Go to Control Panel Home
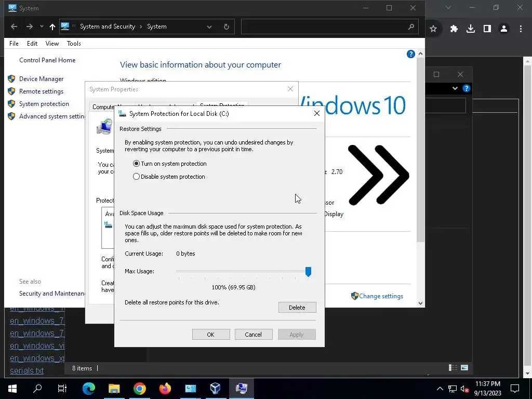Image resolution: width=532 pixels, height=399 pixels. 47,60
